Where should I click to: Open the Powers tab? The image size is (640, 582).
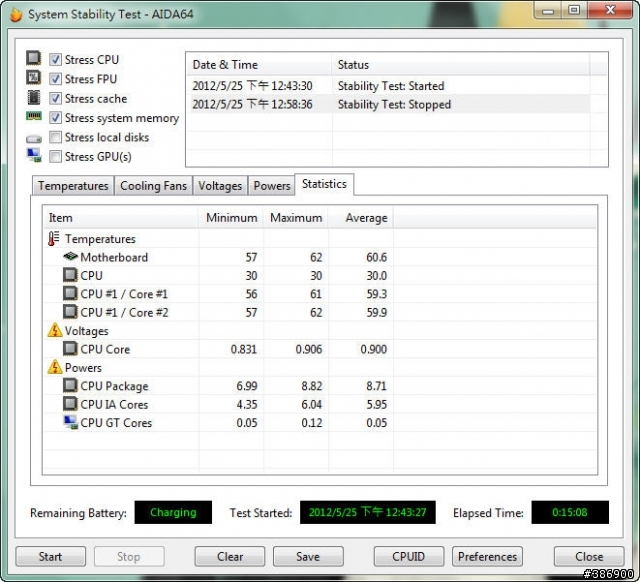pos(272,186)
